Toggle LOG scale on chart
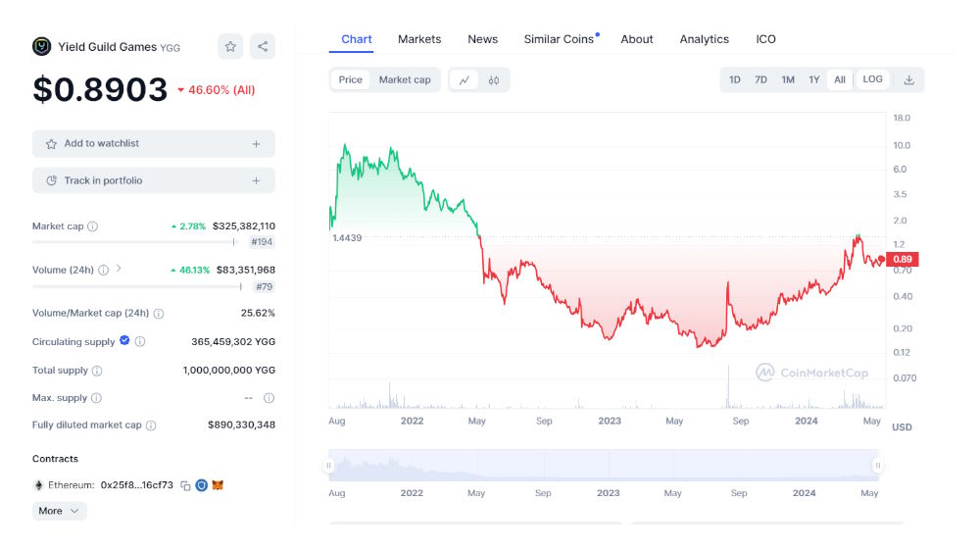Image resolution: width=980 pixels, height=551 pixels. (872, 79)
